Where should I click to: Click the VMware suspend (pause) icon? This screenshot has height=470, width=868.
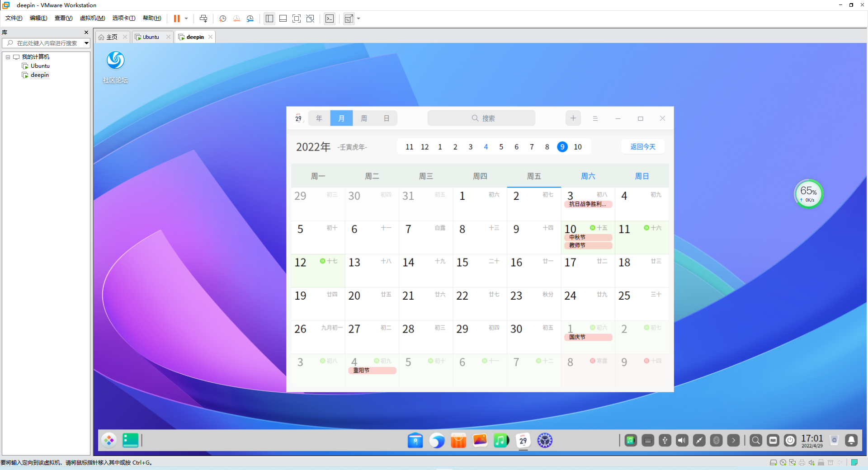pyautogui.click(x=177, y=19)
